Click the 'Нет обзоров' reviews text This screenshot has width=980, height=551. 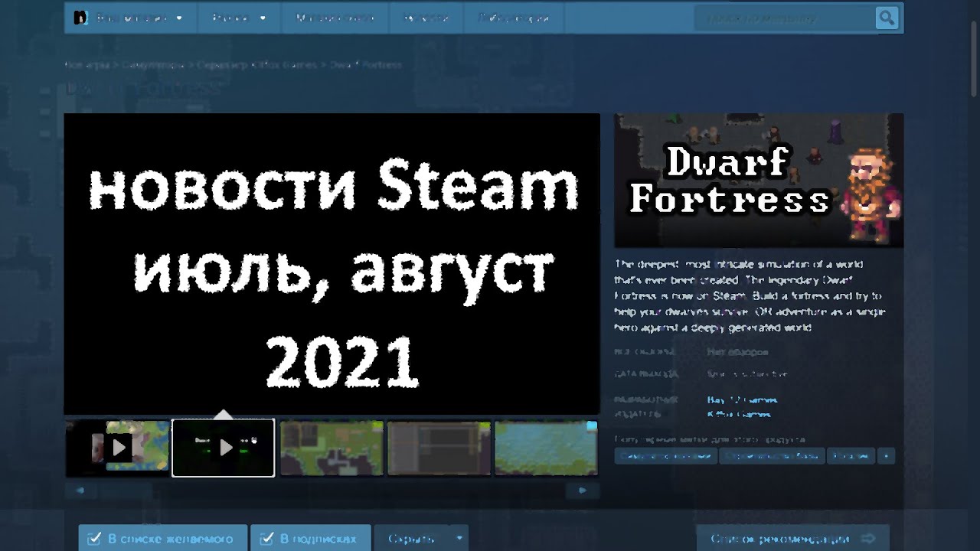[737, 352]
